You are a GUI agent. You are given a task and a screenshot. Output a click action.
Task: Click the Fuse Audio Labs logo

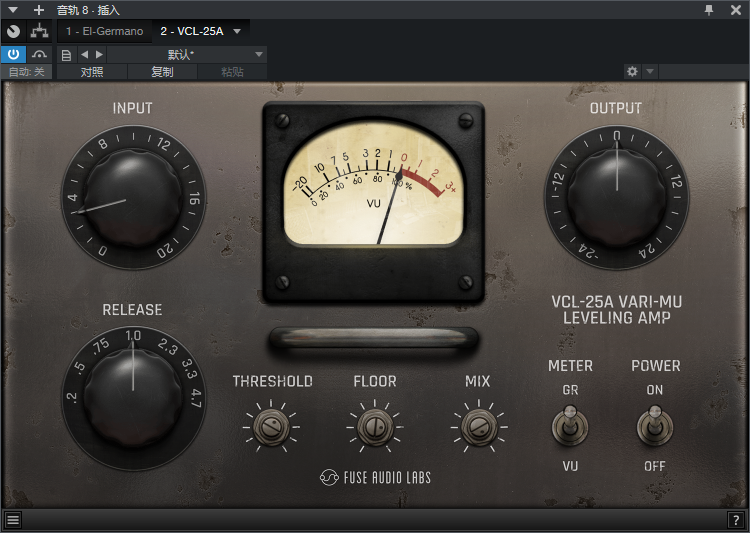coord(375,477)
